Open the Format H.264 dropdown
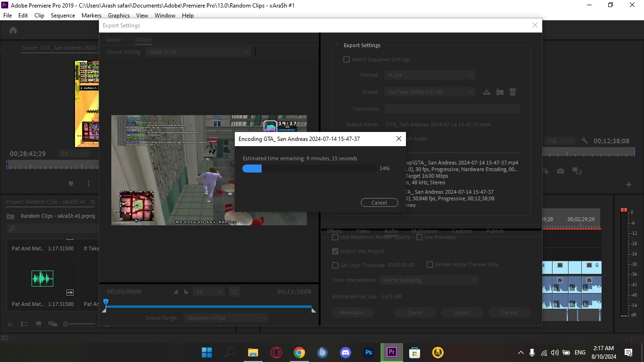Viewport: 644px width, 362px height. coord(429,75)
